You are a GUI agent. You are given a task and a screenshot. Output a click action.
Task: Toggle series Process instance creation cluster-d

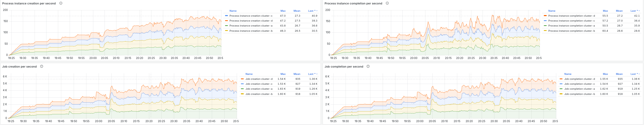click(251, 21)
